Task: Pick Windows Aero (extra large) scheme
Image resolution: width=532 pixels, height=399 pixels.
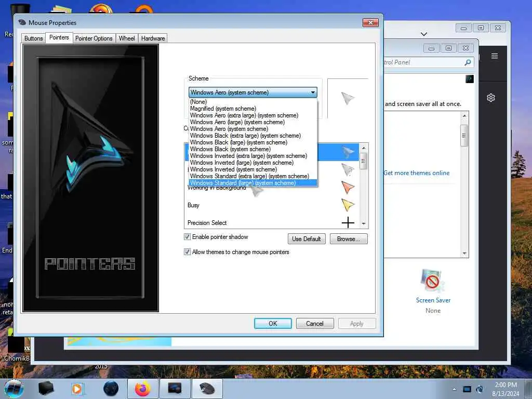Action: [x=253, y=115]
